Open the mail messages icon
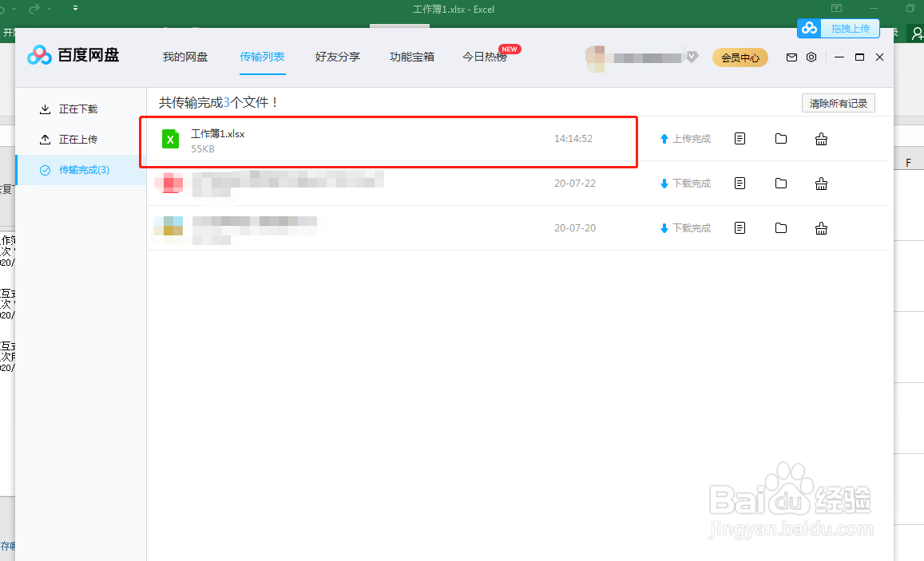This screenshot has height=561, width=924. point(791,57)
